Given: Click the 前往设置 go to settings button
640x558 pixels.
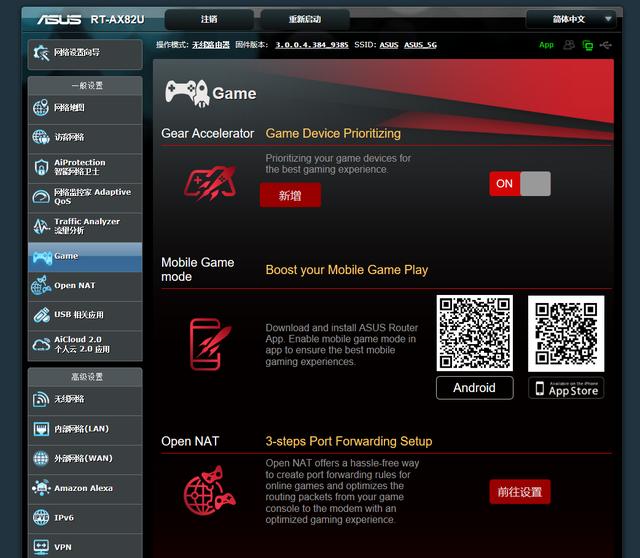Looking at the screenshot, I should click(x=520, y=492).
